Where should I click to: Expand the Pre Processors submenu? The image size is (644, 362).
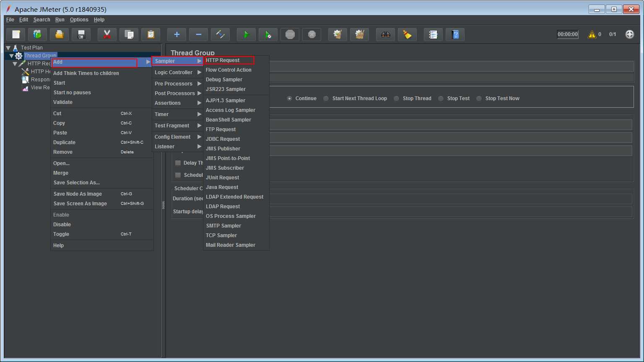click(x=177, y=84)
